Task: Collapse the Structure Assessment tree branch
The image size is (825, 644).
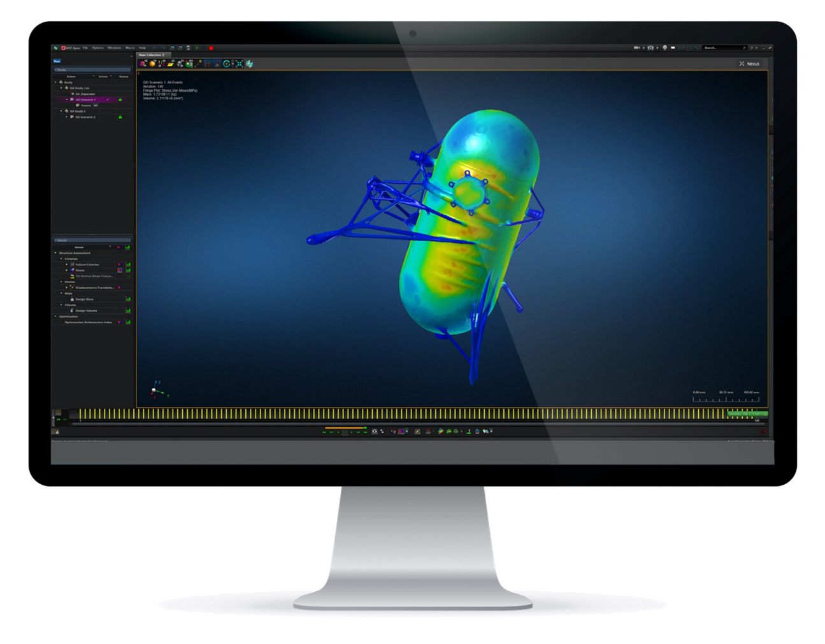Action: point(55,254)
